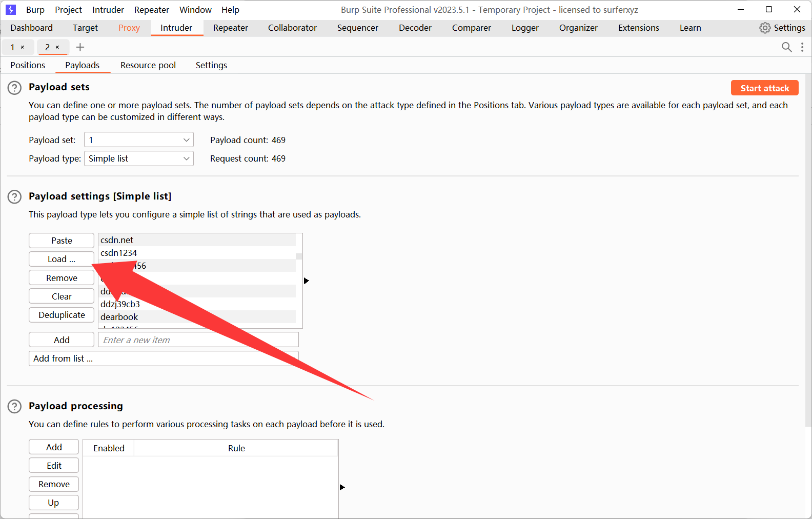Expand the processing rules side arrow
812x519 pixels.
click(x=342, y=487)
